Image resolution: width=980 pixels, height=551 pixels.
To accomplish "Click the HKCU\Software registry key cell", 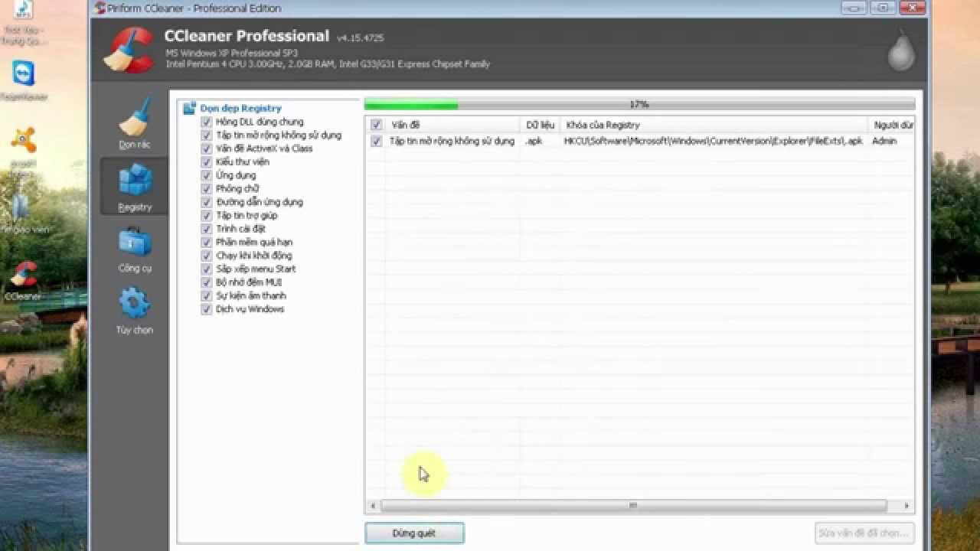I will [714, 141].
